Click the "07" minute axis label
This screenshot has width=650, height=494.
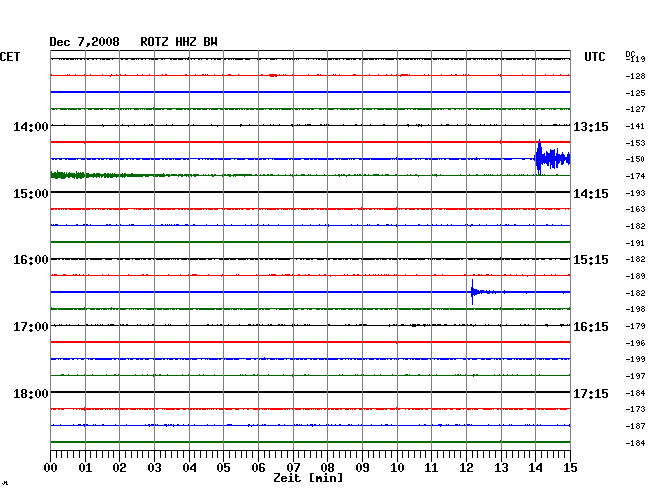coord(293,468)
